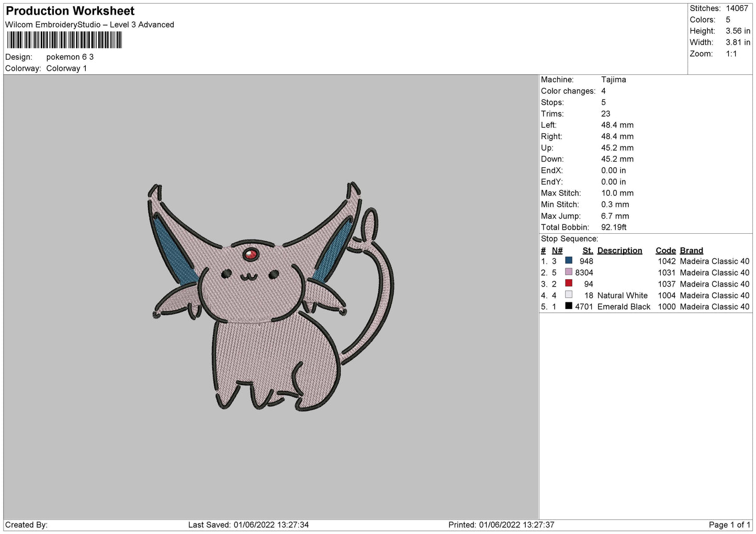Click the barcode under the worksheet title
The height and width of the screenshot is (534, 756).
(64, 40)
